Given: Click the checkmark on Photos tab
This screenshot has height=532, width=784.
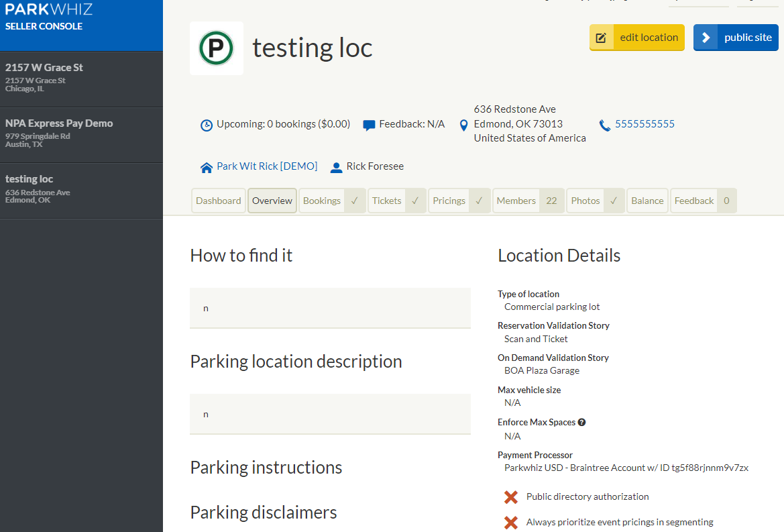Looking at the screenshot, I should point(614,201).
